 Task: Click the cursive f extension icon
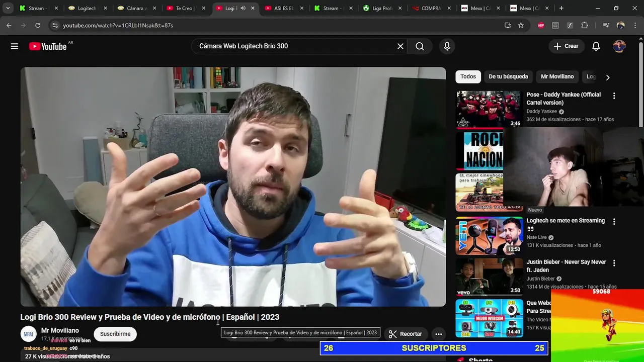tap(570, 25)
